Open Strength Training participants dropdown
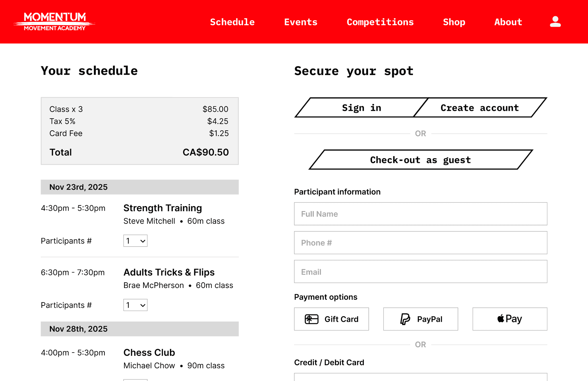Screen dimensions: 588x381 point(135,241)
